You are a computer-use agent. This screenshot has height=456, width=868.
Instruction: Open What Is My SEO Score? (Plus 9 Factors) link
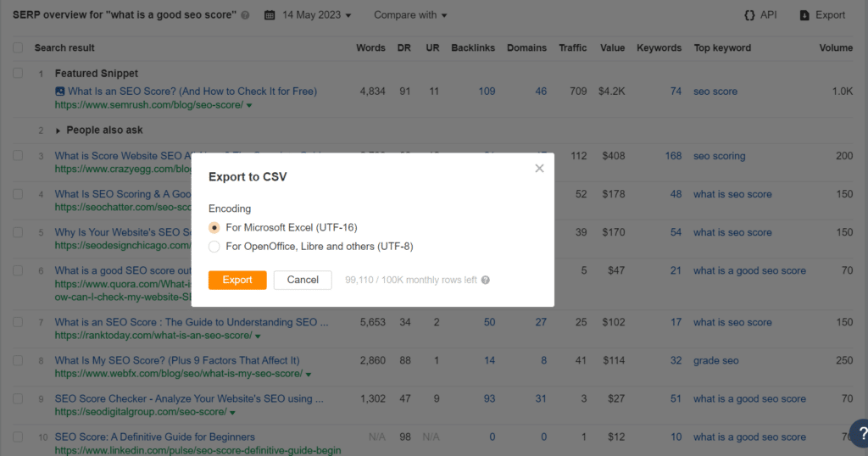coord(177,360)
